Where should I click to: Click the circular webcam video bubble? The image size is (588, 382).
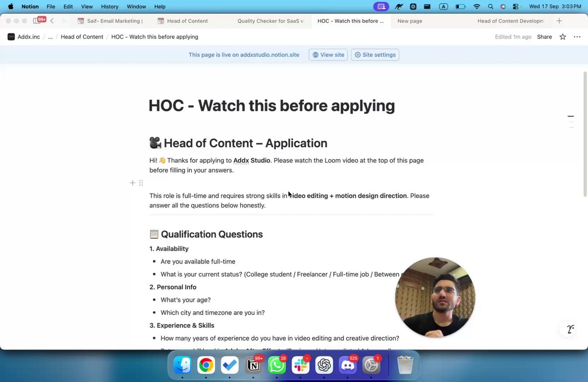(x=435, y=297)
